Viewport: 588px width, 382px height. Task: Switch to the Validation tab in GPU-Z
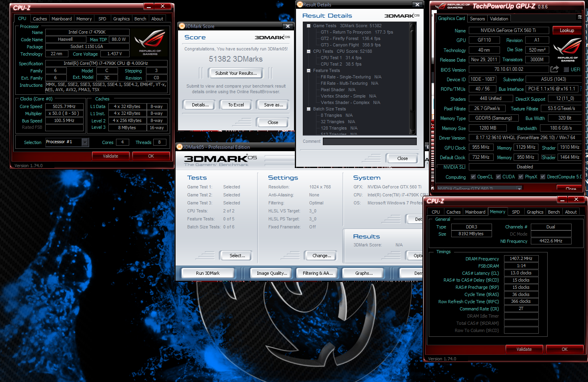pyautogui.click(x=499, y=19)
